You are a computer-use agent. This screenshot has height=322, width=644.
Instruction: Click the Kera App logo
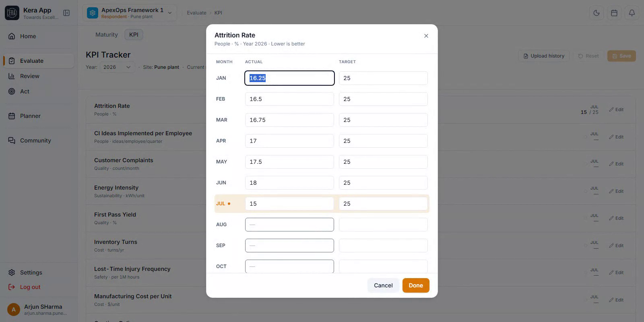pos(12,13)
